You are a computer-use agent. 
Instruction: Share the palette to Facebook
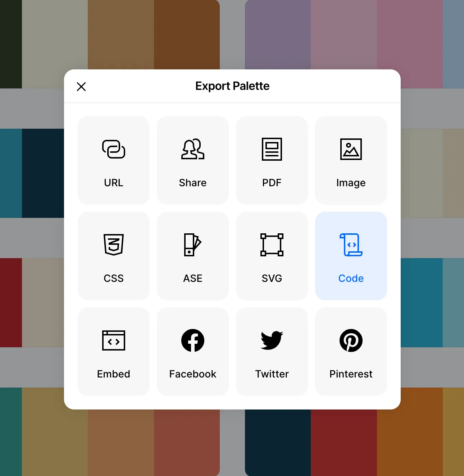coord(192,351)
